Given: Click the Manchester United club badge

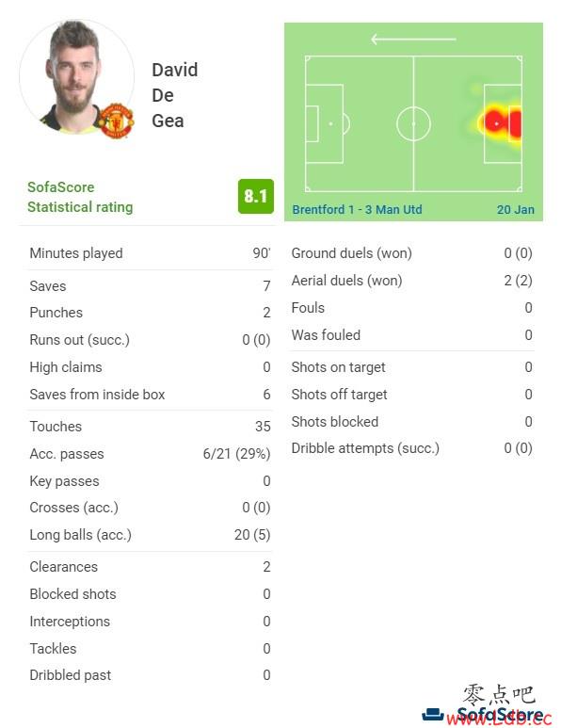Looking at the screenshot, I should pos(116,121).
